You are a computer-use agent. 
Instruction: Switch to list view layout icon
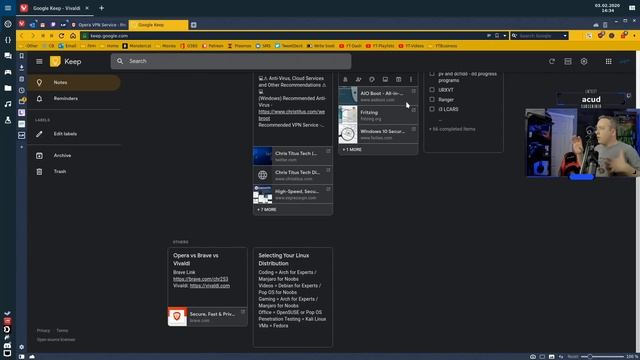(x=568, y=61)
